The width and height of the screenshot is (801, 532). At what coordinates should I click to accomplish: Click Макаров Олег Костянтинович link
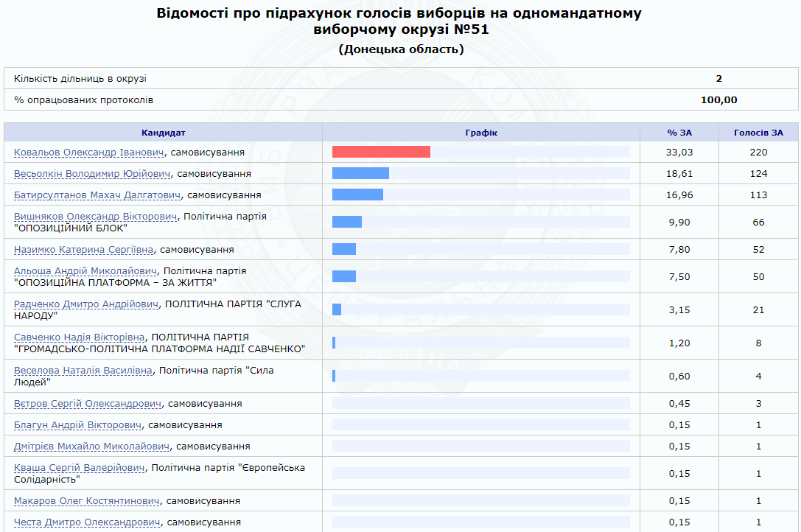(87, 501)
